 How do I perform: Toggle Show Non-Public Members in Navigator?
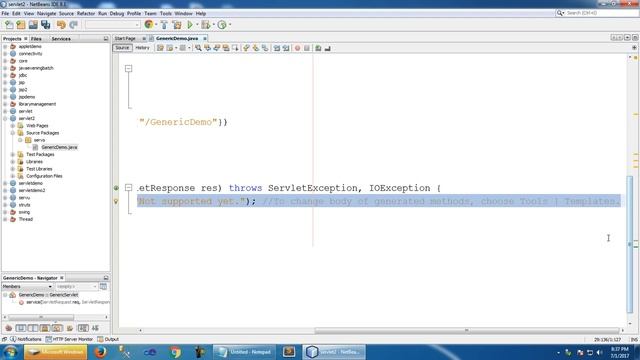[45, 328]
